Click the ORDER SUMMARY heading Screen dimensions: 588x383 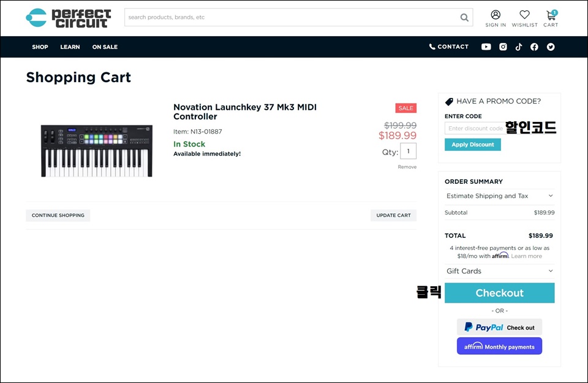[x=473, y=181]
